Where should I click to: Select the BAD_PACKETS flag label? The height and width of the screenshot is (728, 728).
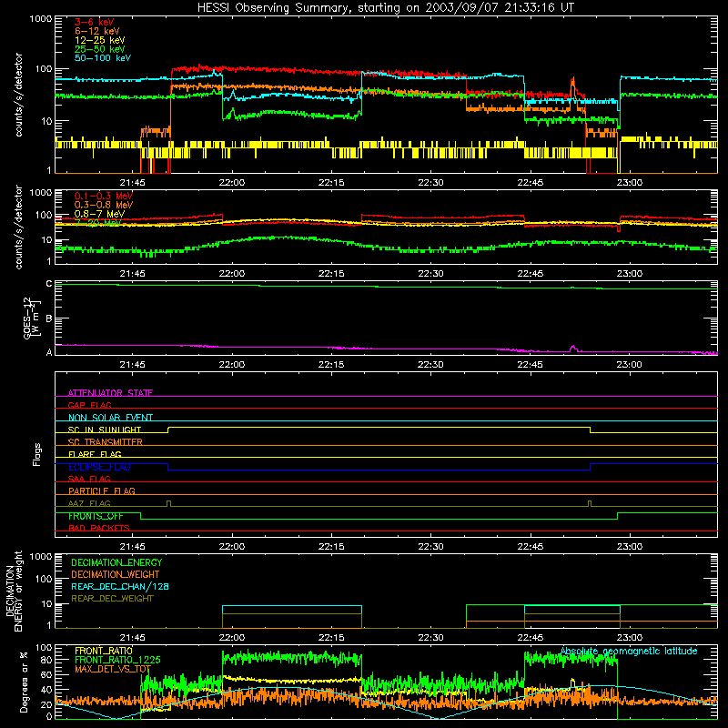99,528
